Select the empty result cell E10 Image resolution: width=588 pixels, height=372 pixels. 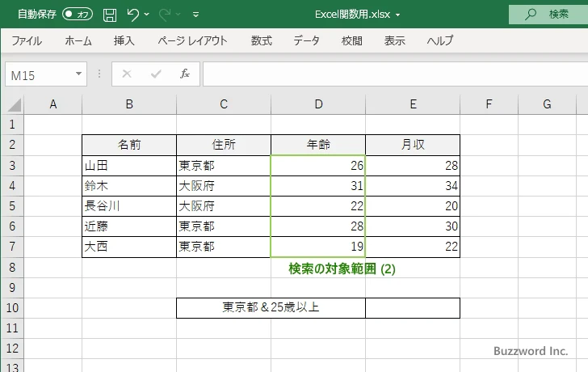[x=413, y=308]
